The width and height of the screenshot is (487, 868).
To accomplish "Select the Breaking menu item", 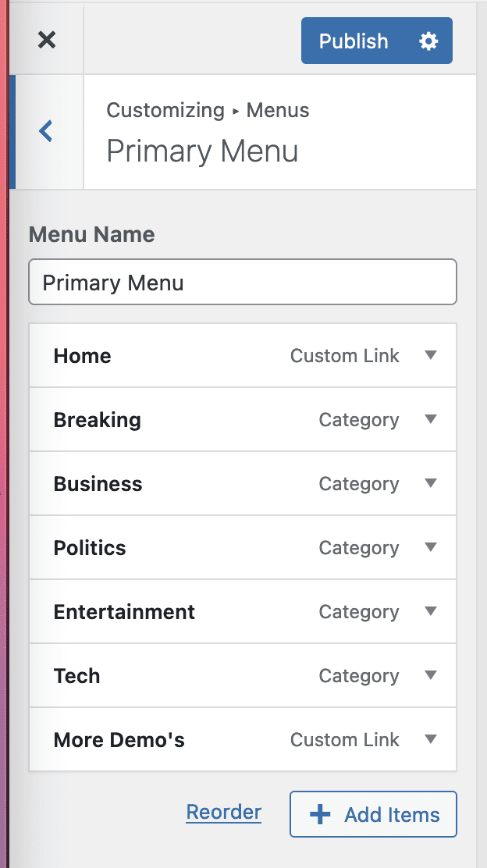I will coord(98,420).
